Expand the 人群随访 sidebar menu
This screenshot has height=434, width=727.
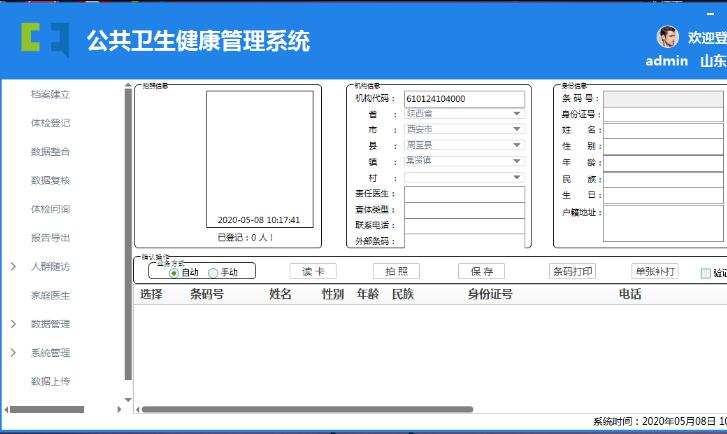coord(13,267)
